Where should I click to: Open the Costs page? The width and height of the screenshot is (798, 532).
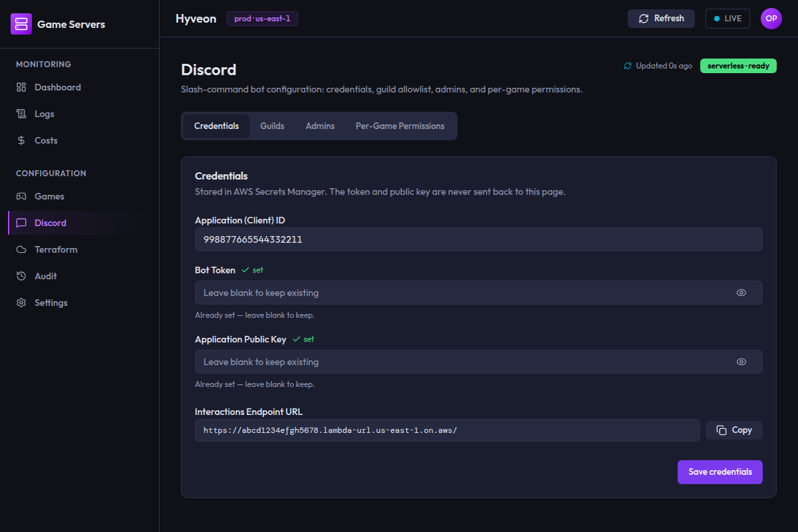pos(79,140)
